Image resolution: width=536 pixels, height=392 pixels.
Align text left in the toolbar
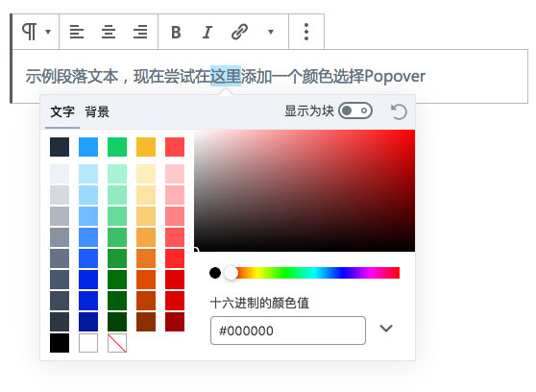pos(77,32)
